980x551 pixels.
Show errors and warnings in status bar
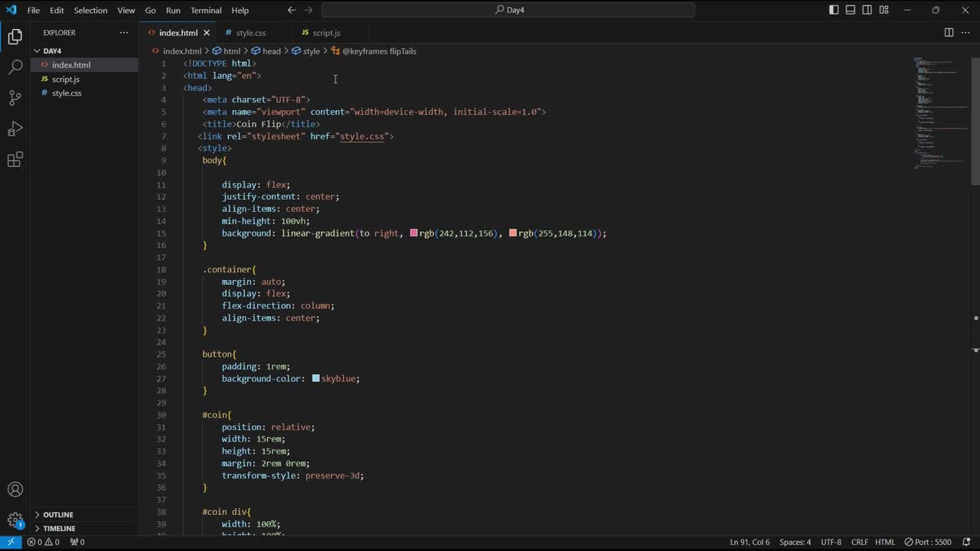tap(43, 542)
